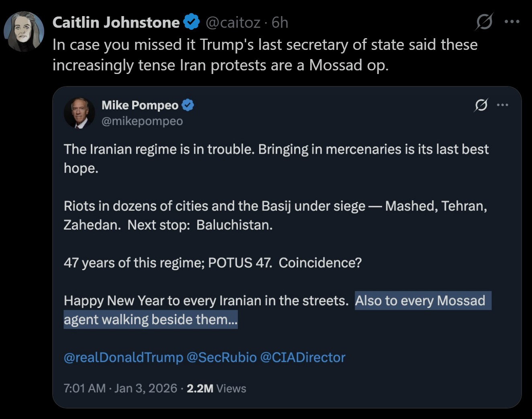532x419 pixels.
Task: Click the highlighted Mossad agent sentence
Action: (420, 301)
